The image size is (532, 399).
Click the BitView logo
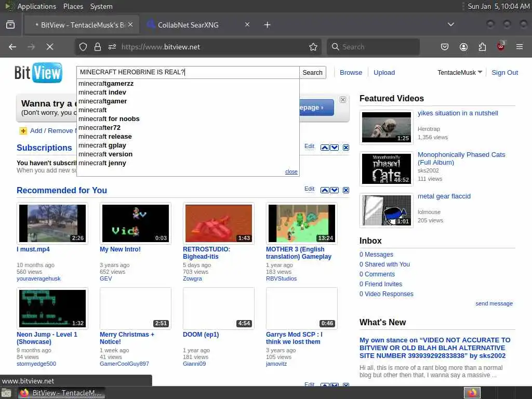(x=38, y=73)
